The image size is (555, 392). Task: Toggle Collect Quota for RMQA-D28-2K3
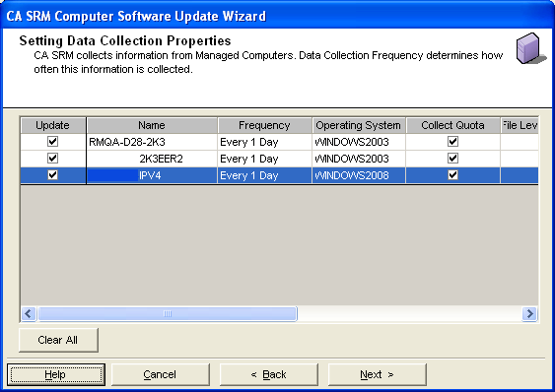pos(452,142)
